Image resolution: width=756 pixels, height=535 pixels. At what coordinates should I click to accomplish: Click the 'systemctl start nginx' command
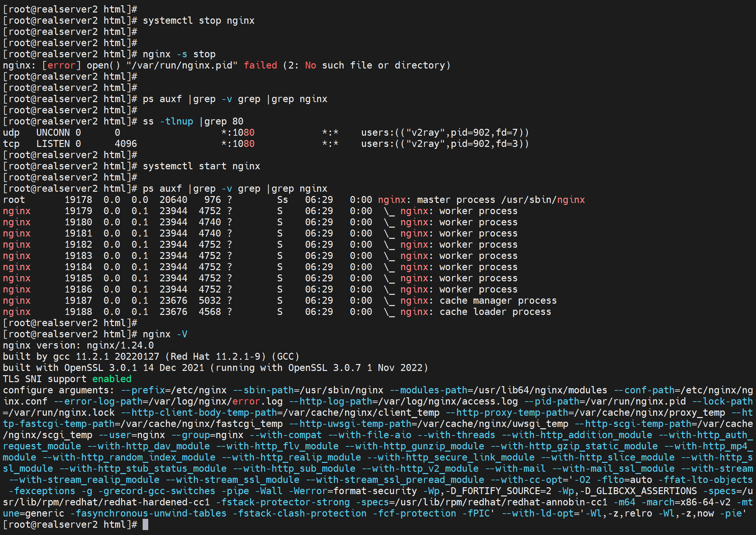pos(201,166)
